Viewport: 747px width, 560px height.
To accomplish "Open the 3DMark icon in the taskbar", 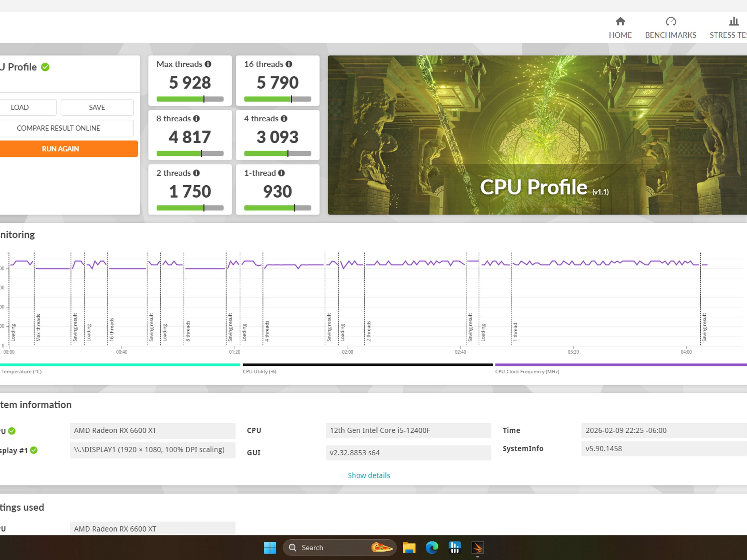I will (478, 548).
